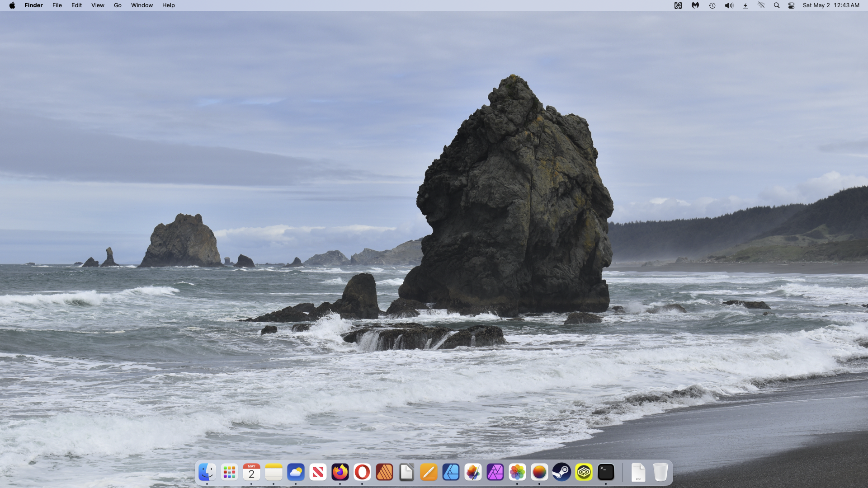Open the File menu
The height and width of the screenshot is (488, 868).
pyautogui.click(x=57, y=5)
